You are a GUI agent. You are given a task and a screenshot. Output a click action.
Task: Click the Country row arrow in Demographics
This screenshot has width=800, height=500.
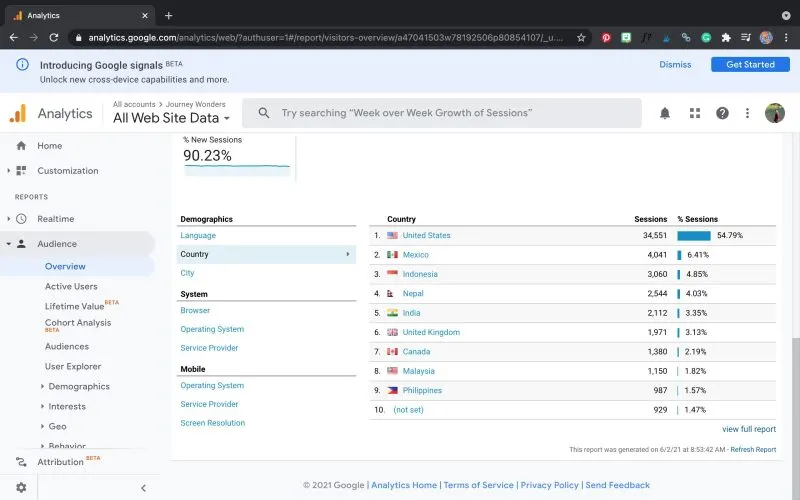[348, 254]
